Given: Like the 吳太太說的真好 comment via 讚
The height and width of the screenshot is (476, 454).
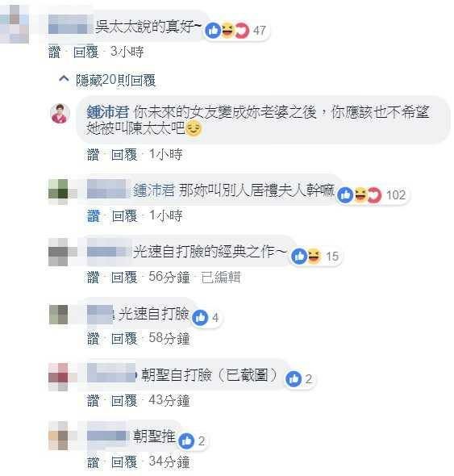Looking at the screenshot, I should pyautogui.click(x=55, y=52).
